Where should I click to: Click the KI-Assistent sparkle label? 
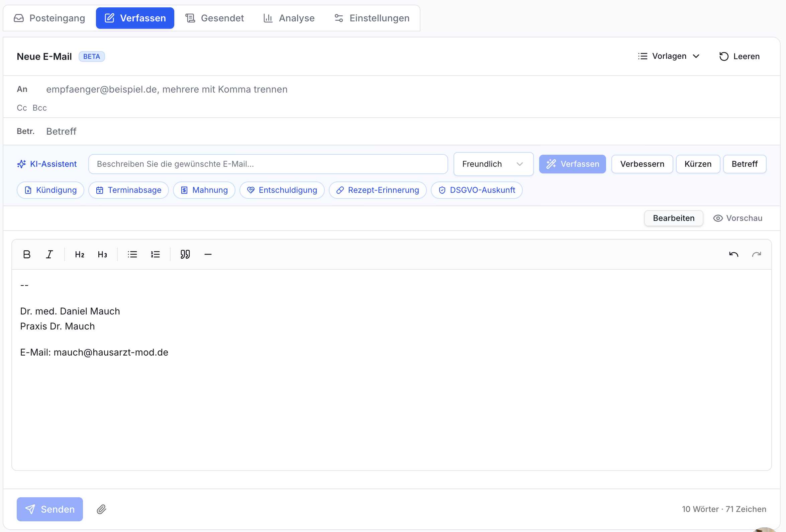coord(47,164)
